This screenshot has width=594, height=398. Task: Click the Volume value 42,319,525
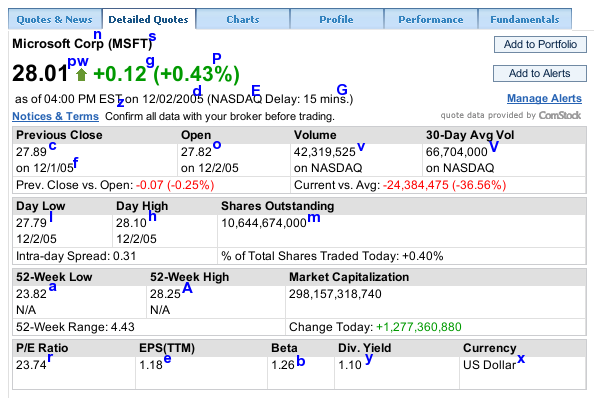[x=325, y=152]
